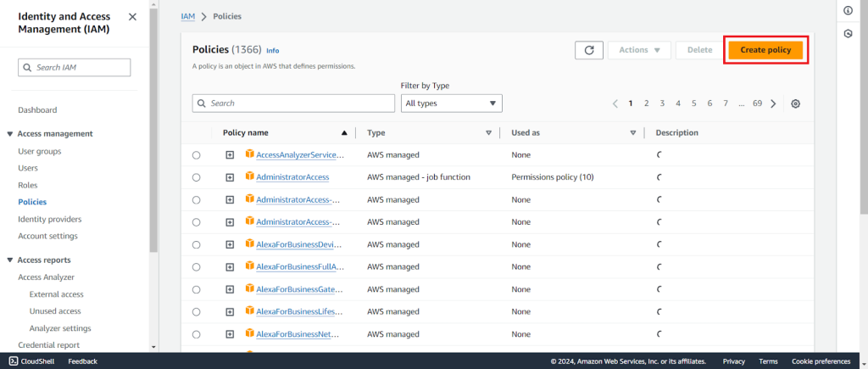Go to Roles in the sidebar
The image size is (868, 369).
pyautogui.click(x=28, y=185)
